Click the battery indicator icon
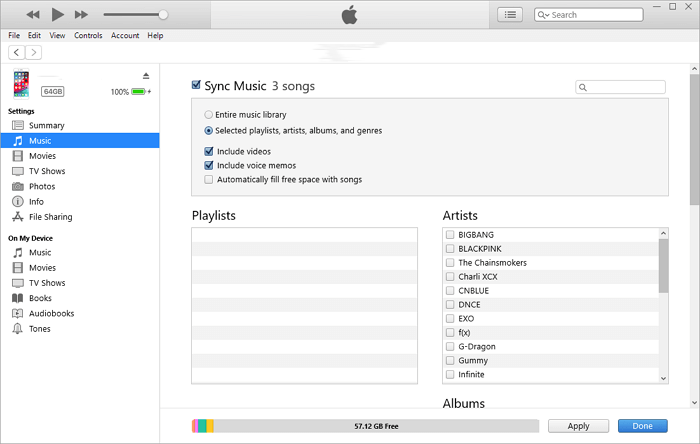 tap(139, 91)
